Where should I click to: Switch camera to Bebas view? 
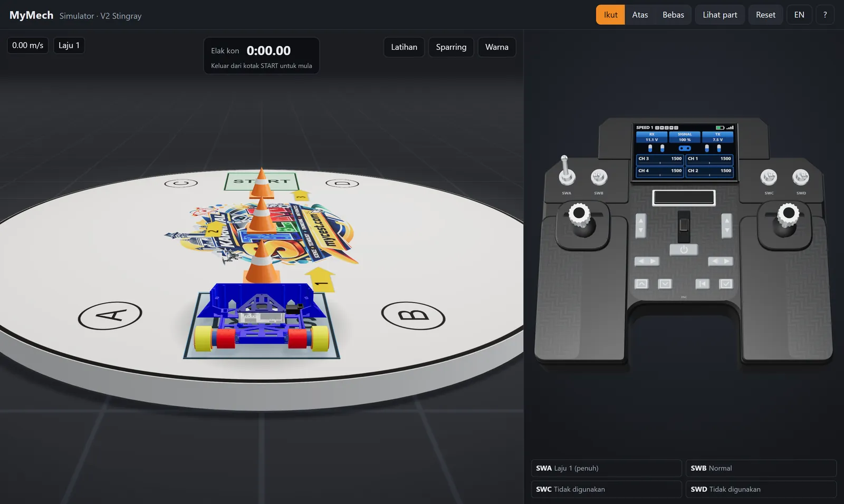coord(673,15)
